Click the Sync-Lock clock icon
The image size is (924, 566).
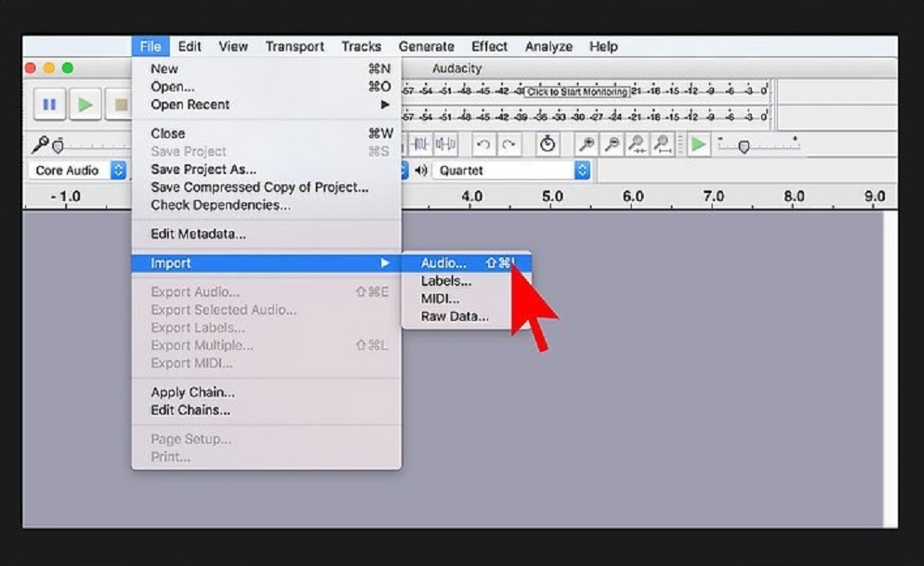pos(547,143)
